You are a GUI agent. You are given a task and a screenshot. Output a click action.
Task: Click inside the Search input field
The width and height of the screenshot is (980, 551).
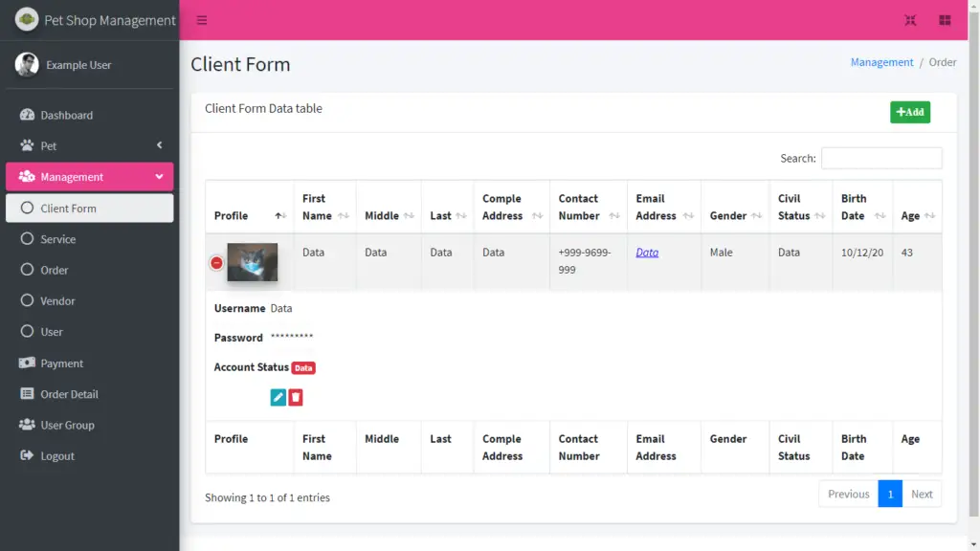pyautogui.click(x=881, y=157)
